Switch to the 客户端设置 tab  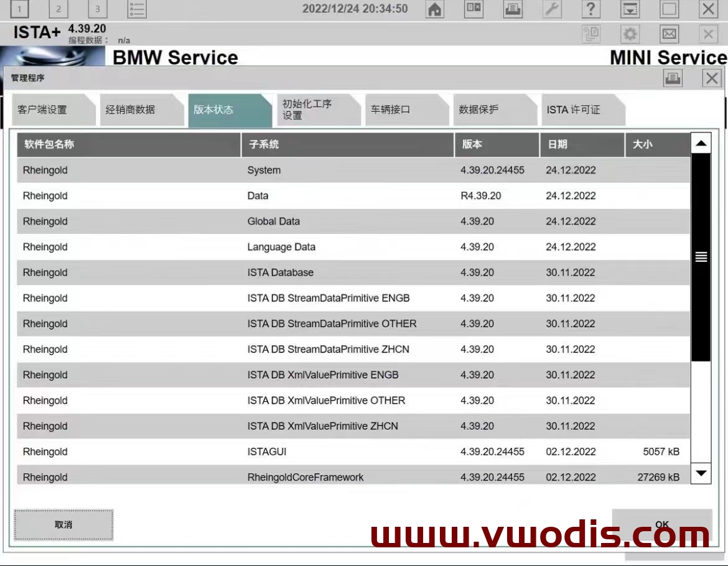(x=42, y=110)
